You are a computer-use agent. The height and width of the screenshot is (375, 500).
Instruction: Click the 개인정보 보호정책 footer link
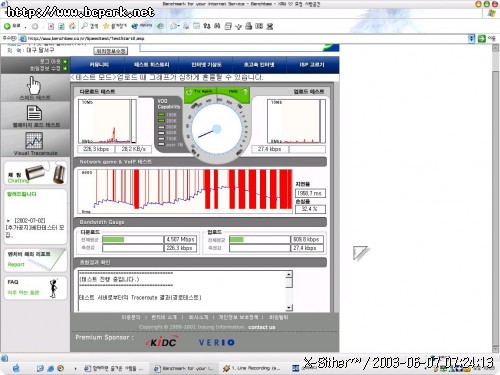coord(238,317)
